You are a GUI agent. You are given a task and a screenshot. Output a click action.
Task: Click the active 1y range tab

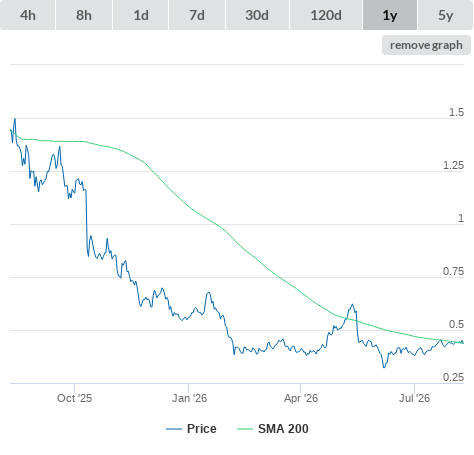click(x=390, y=15)
